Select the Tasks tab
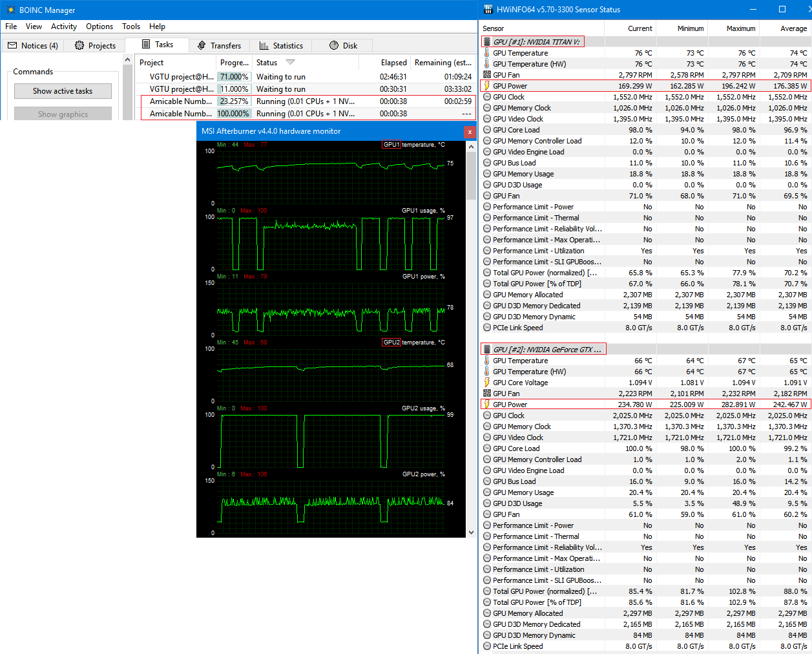Screen dimensions: 812x654 [157, 45]
